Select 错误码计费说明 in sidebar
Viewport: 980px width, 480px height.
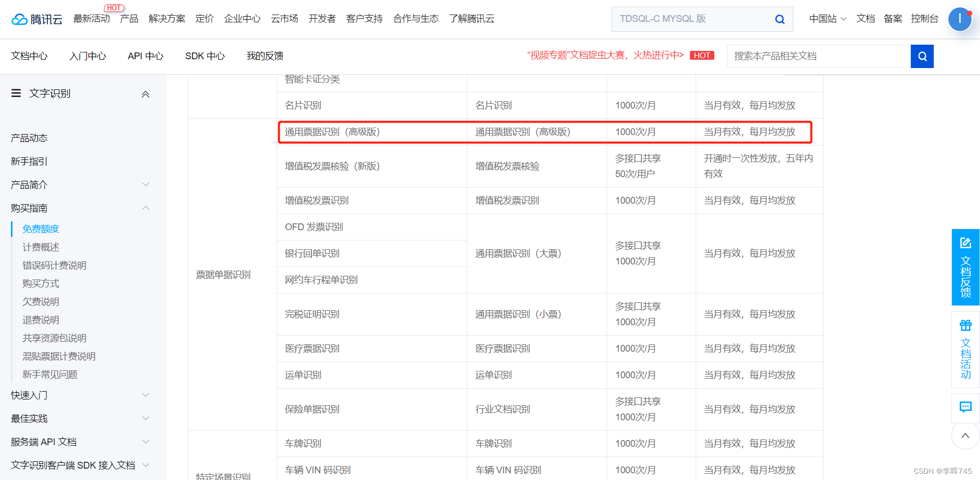pyautogui.click(x=54, y=265)
